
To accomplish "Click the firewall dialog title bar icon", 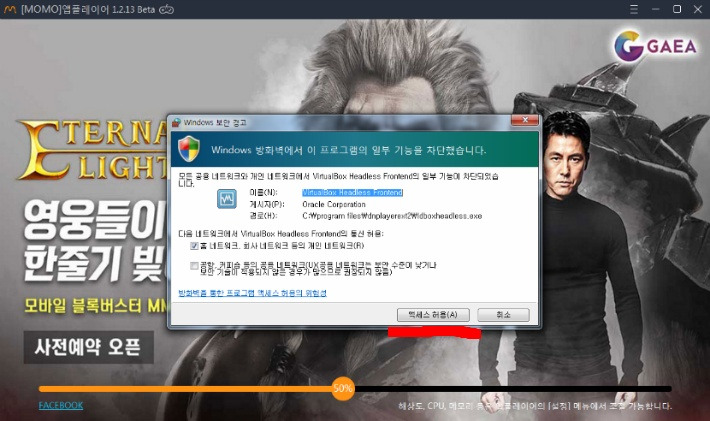I will (x=177, y=122).
